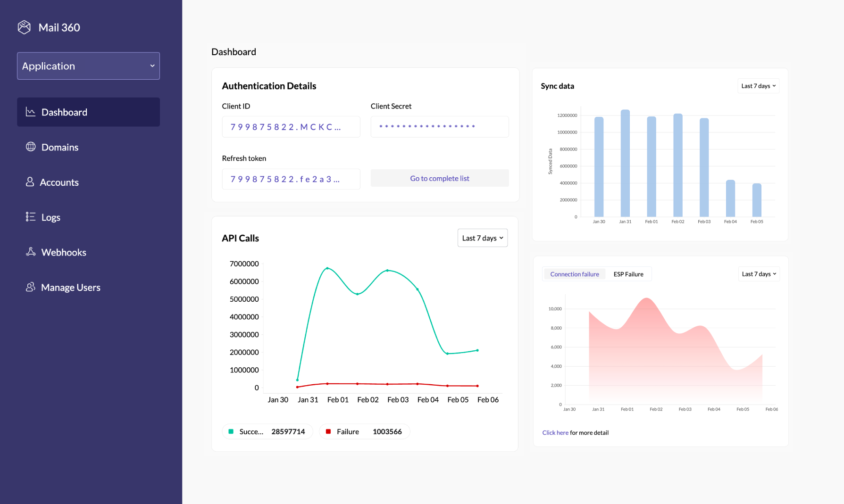
Task: Click the Client ID input field
Action: coord(291,126)
